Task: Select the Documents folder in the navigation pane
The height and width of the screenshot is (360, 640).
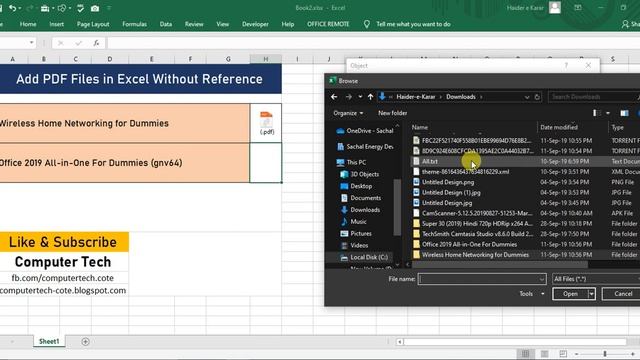Action: click(360, 198)
